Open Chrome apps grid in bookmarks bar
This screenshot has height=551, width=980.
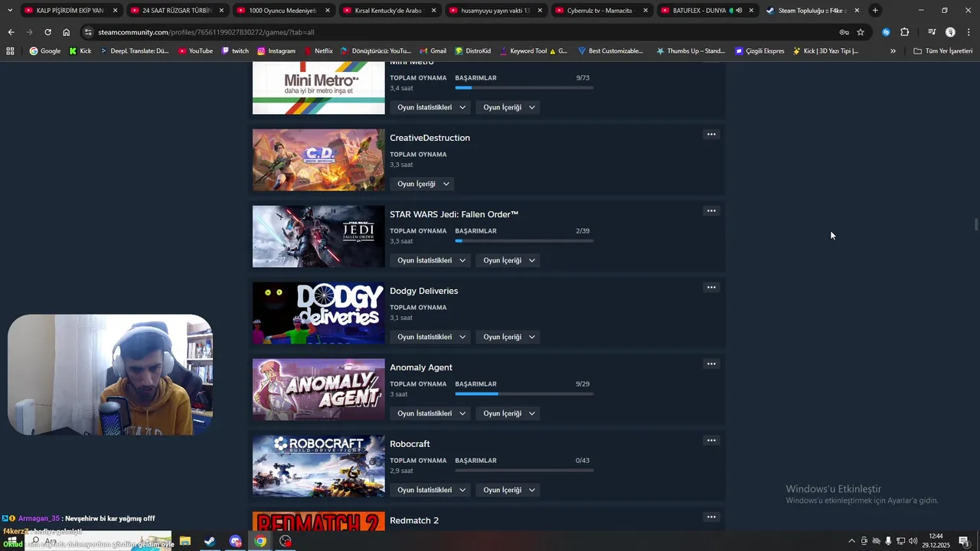pyautogui.click(x=10, y=51)
